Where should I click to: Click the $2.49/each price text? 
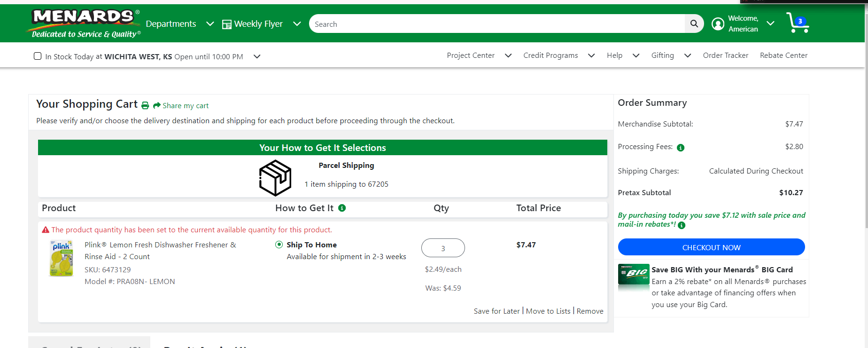click(x=443, y=269)
